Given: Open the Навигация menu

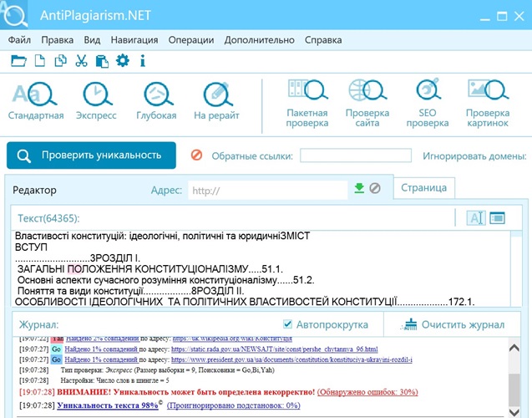Looking at the screenshot, I should pos(134,40).
